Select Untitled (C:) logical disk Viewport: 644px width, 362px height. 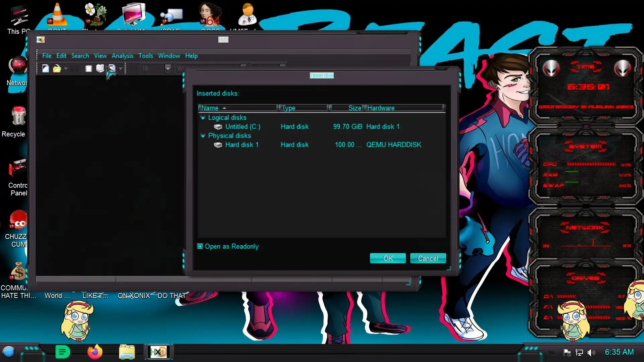click(x=242, y=127)
